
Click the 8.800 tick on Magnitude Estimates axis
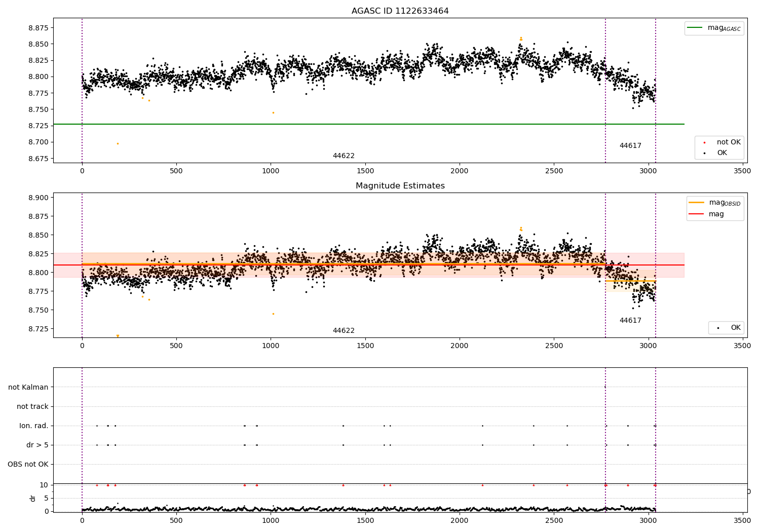(x=39, y=273)
